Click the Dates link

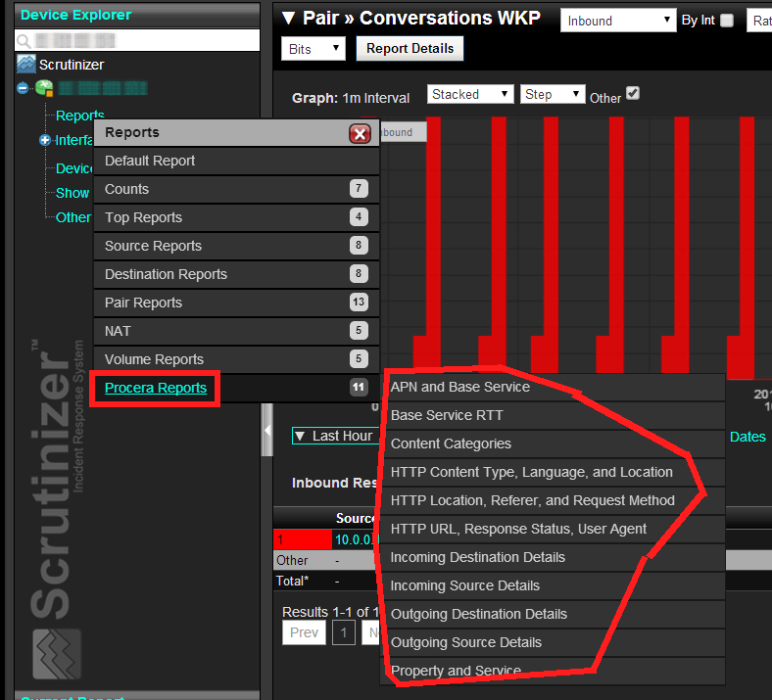coord(748,437)
